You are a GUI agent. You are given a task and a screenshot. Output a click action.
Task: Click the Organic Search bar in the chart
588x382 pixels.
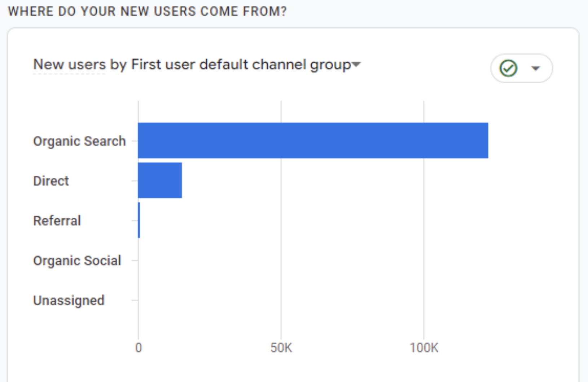(313, 141)
